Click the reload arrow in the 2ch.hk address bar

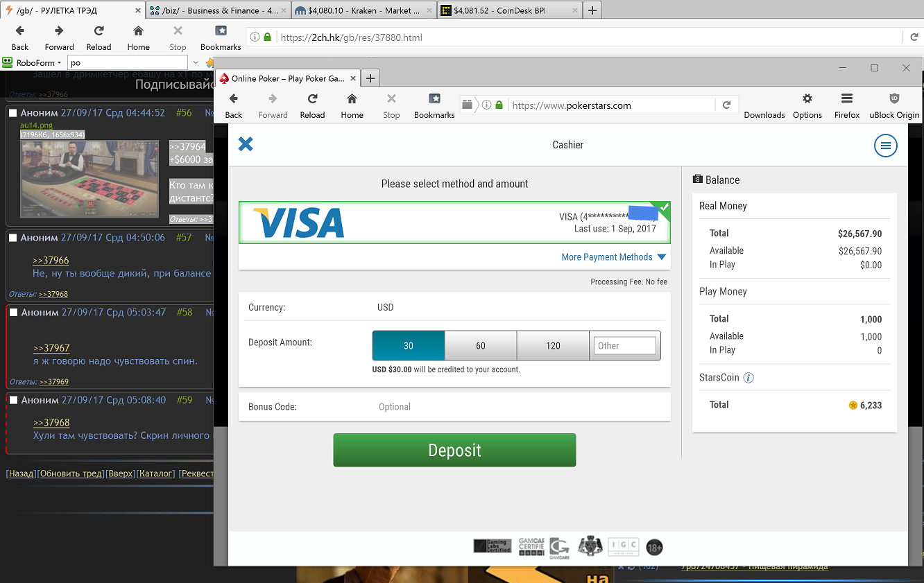pos(914,37)
